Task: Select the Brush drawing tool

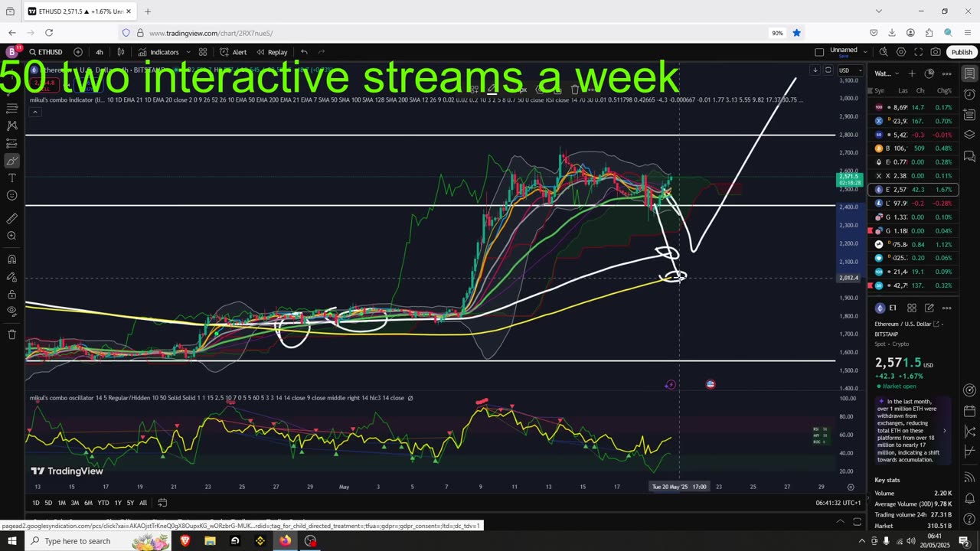Action: coord(11,161)
